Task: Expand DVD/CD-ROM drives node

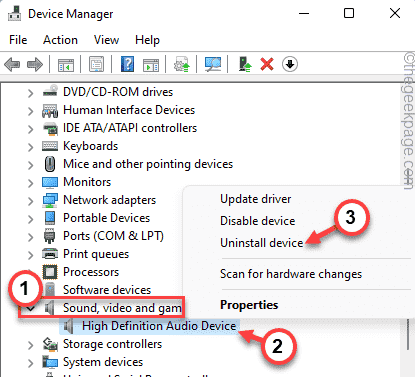Action: [30, 93]
